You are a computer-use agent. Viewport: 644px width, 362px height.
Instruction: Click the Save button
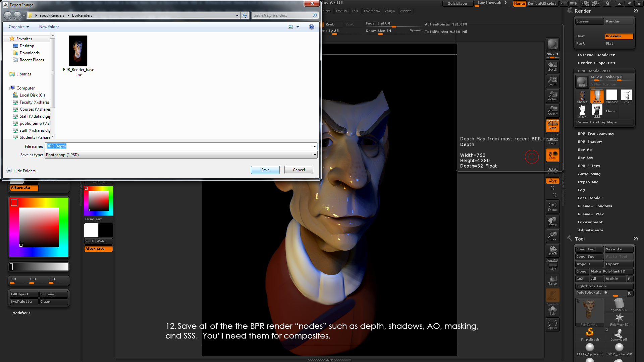265,170
